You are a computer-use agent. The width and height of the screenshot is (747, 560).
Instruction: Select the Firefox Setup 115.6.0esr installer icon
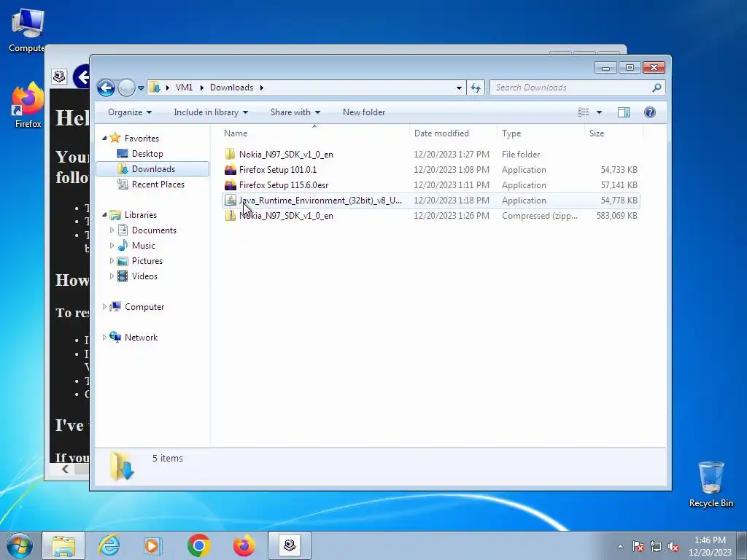coord(231,185)
